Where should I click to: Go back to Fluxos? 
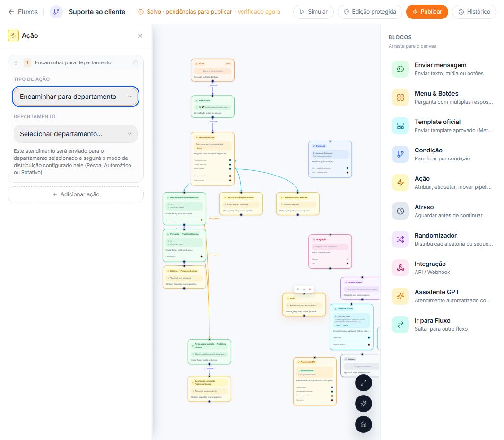(x=23, y=12)
